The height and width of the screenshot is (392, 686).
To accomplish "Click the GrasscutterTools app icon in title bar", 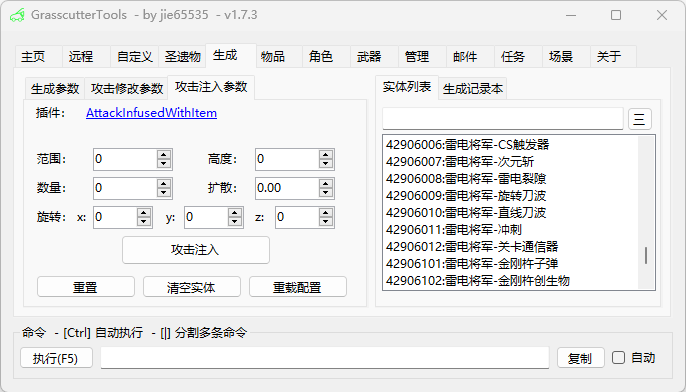I will click(17, 15).
